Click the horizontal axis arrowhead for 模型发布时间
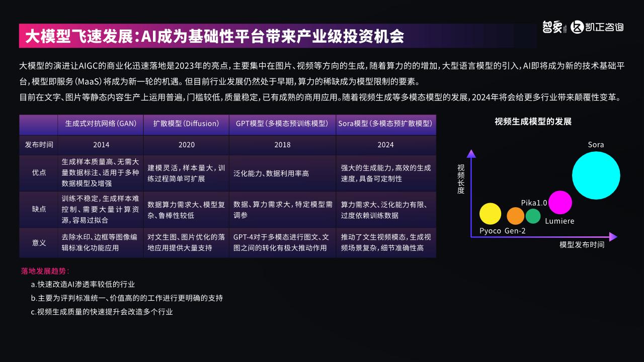Image resolution: width=644 pixels, height=362 pixels. point(612,236)
